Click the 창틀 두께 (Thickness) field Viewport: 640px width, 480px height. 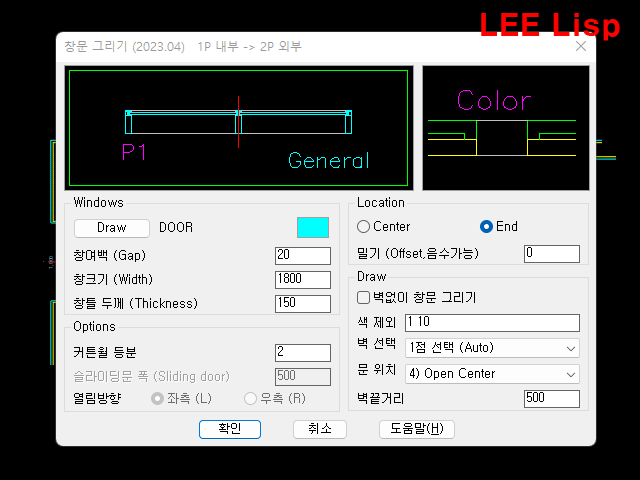[303, 304]
